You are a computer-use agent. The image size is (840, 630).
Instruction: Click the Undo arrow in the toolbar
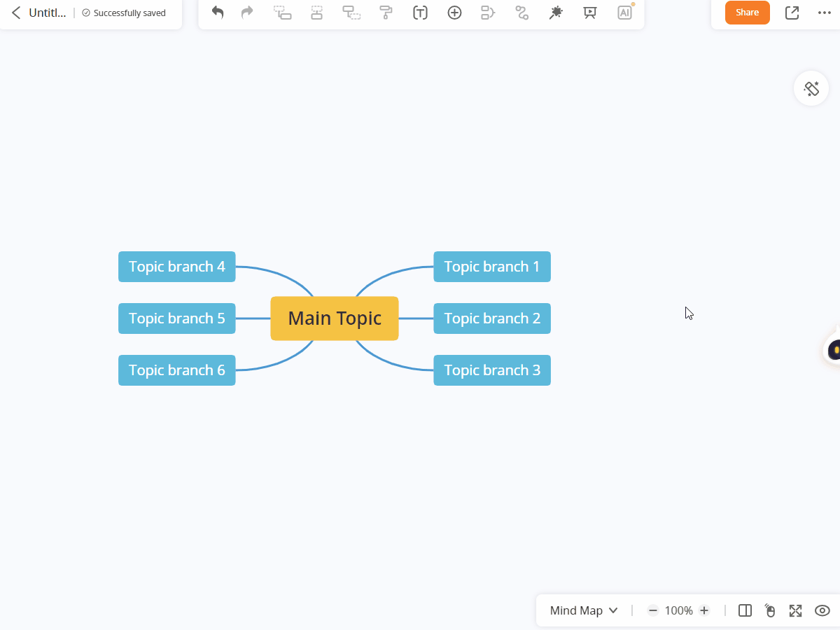coord(218,13)
